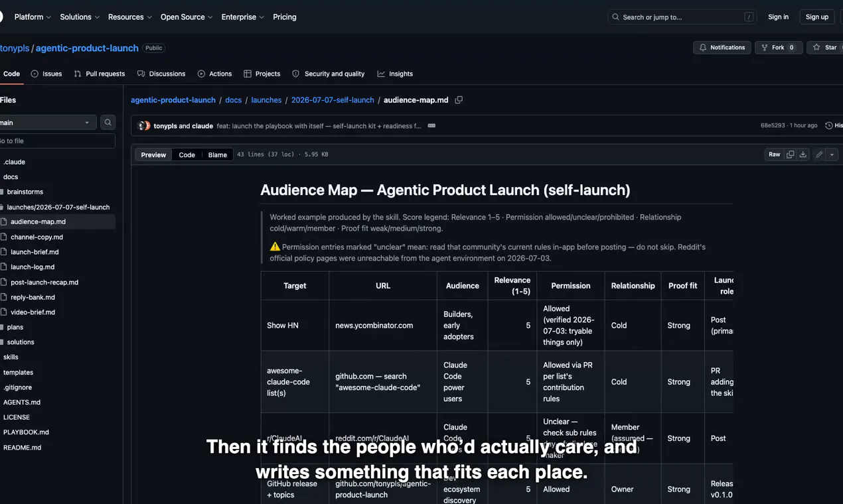
Task: Open launch-log.md file
Action: coord(33,267)
